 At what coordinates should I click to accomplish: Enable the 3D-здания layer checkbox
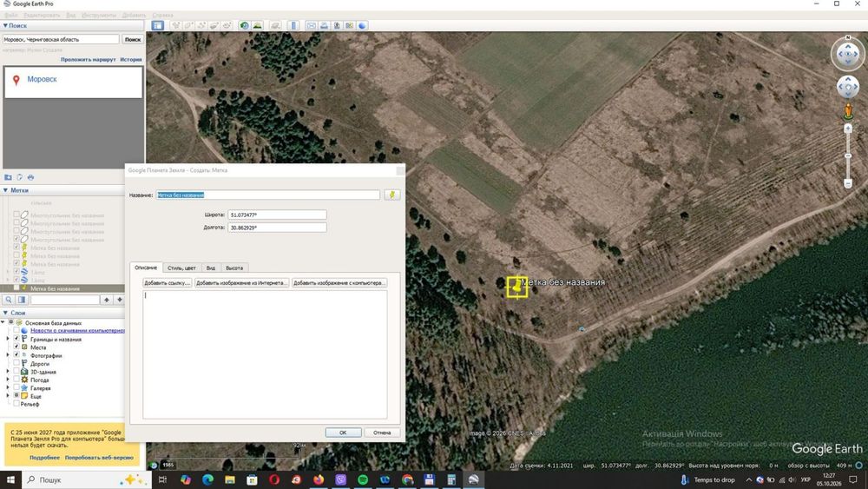pyautogui.click(x=16, y=372)
